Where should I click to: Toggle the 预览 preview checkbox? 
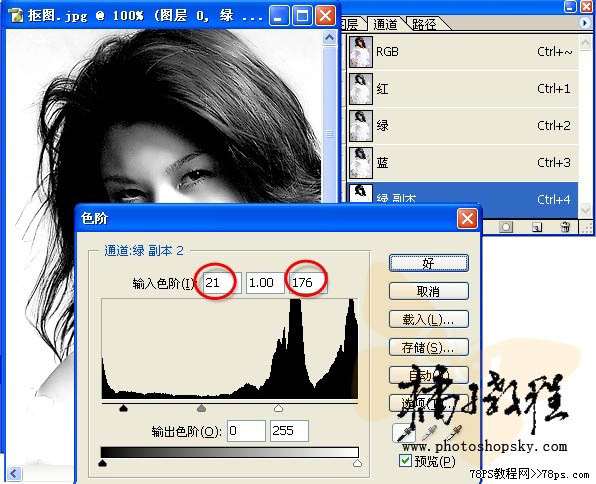coord(405,461)
